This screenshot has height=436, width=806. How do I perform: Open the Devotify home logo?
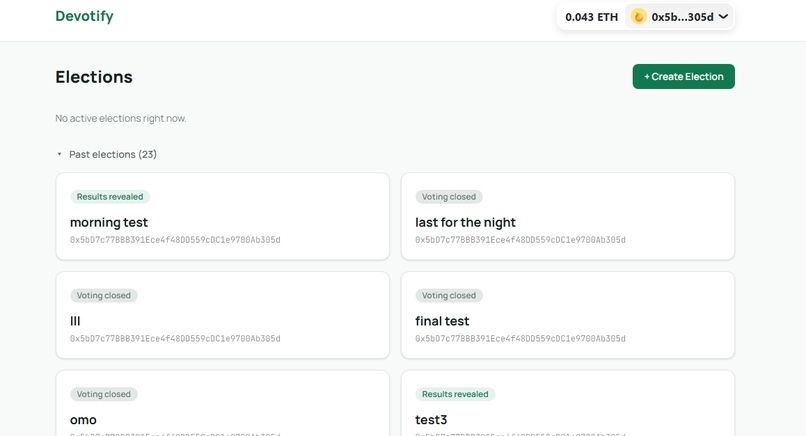(84, 16)
